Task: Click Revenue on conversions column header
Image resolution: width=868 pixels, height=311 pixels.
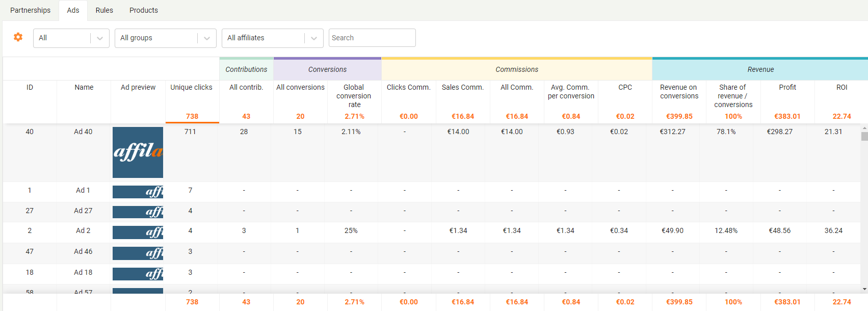Action: coord(679,92)
